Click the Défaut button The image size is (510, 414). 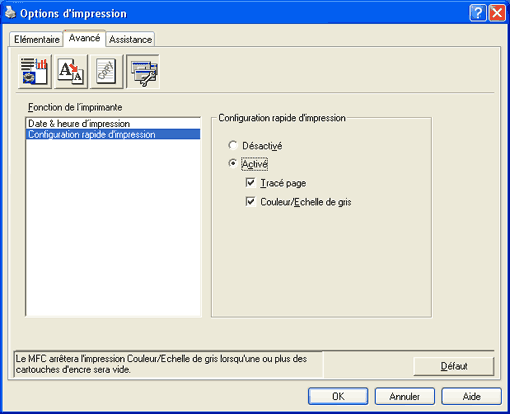click(454, 366)
